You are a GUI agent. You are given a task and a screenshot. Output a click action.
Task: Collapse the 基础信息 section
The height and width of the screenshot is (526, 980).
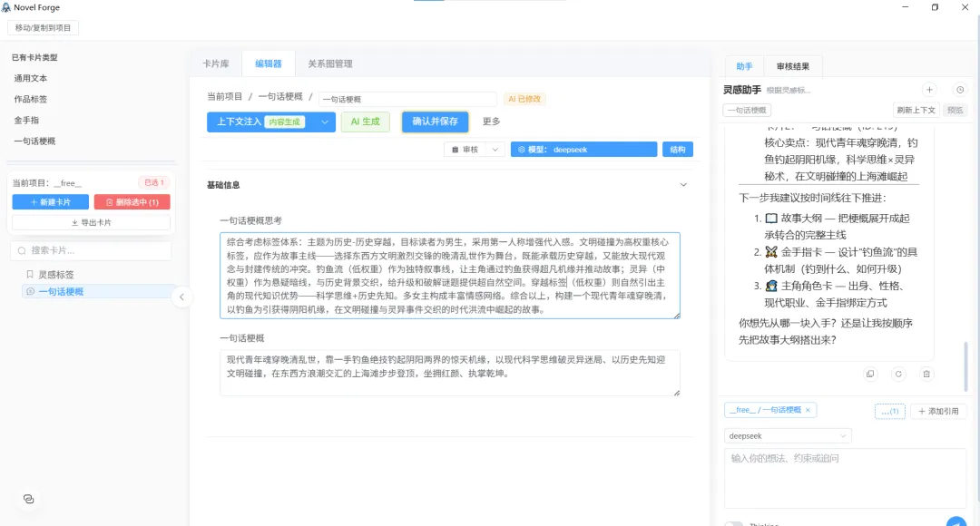683,185
